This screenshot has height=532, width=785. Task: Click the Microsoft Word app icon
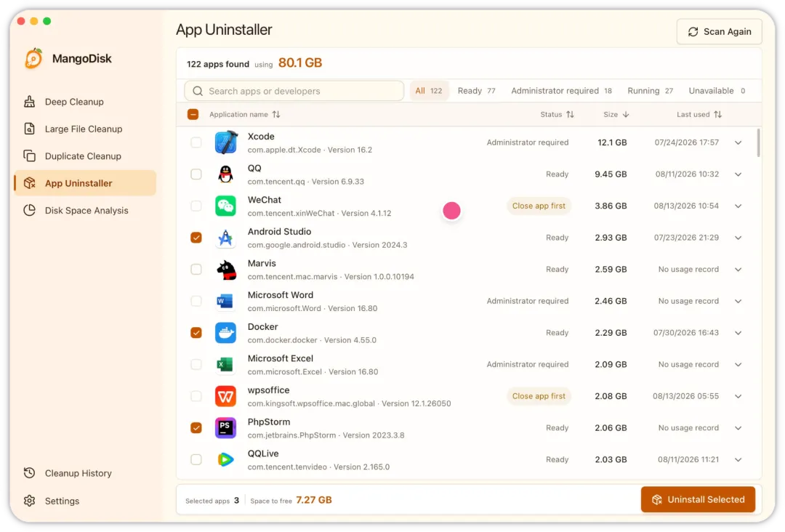tap(226, 301)
